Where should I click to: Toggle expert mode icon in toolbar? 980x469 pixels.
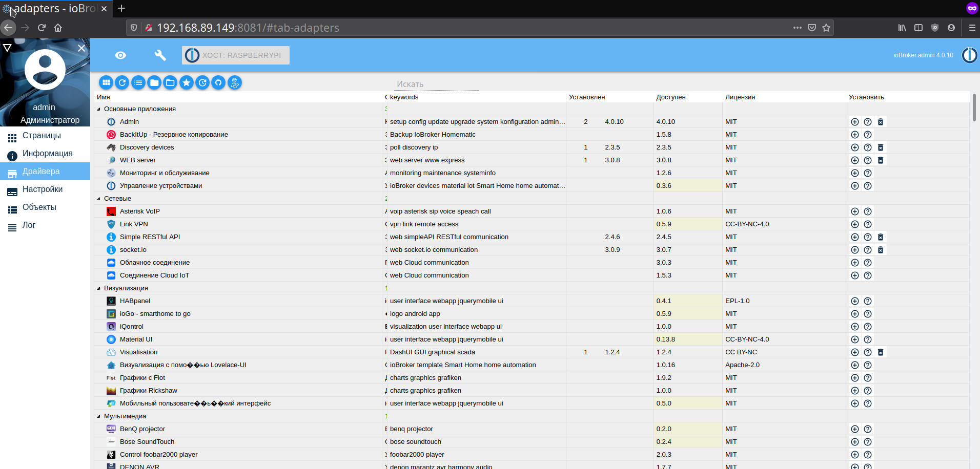point(235,82)
